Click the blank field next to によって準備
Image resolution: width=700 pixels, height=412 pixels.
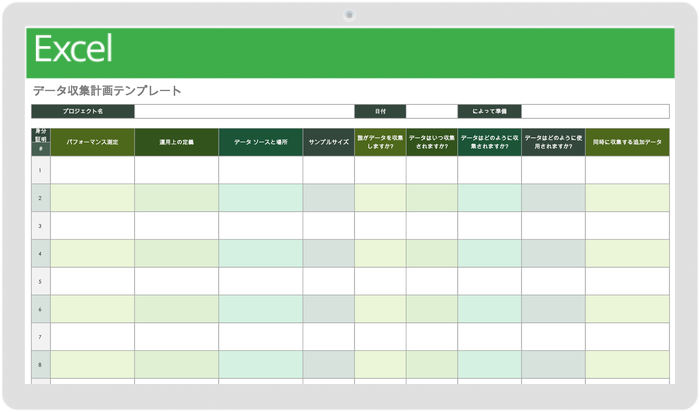(x=595, y=111)
